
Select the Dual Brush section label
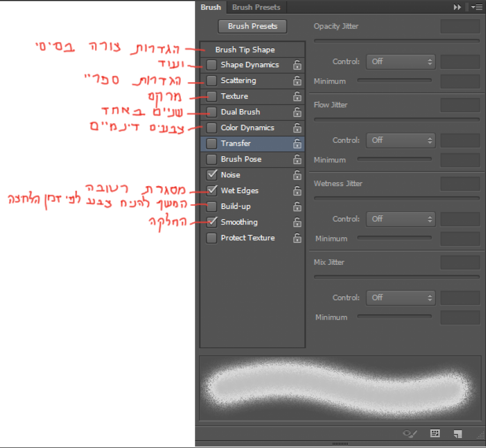pyautogui.click(x=240, y=112)
